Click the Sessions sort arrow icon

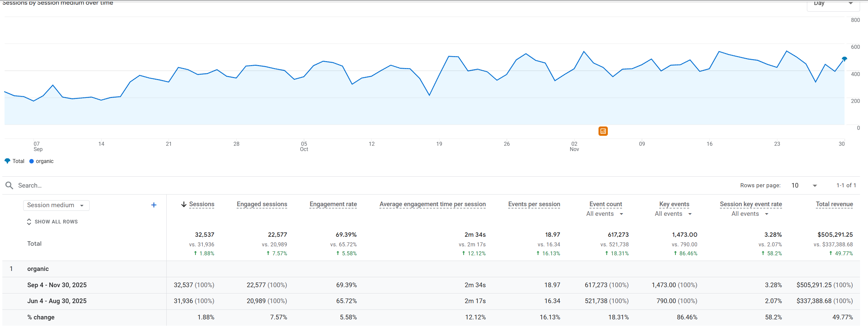(184, 204)
